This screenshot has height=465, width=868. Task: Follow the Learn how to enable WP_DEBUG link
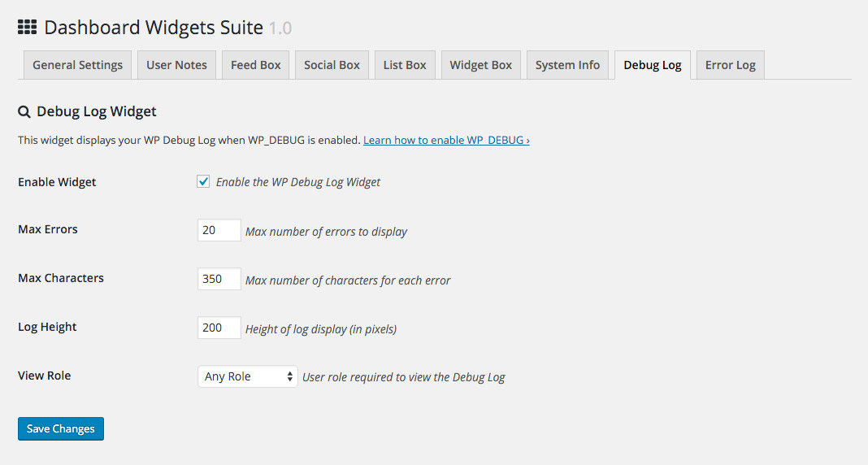pos(446,140)
